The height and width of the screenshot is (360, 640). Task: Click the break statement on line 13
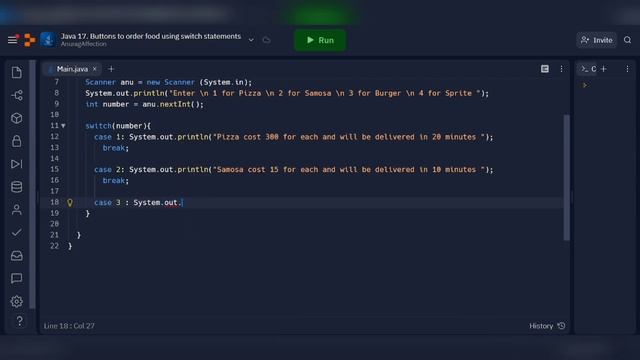(x=116, y=148)
